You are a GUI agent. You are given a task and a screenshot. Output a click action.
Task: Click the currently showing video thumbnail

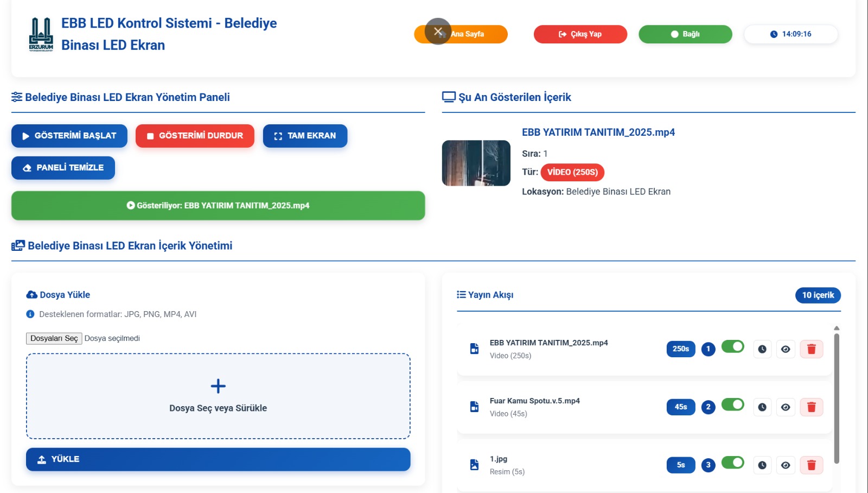click(476, 163)
